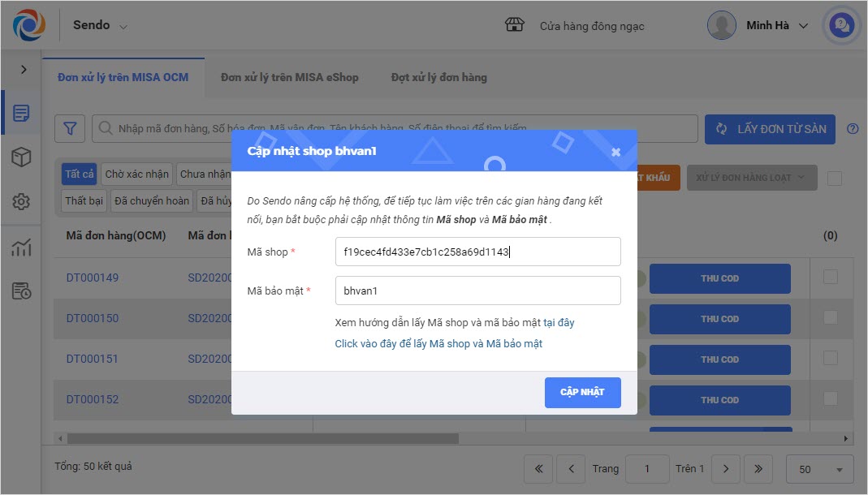Open the support chat icon
Screen dimensions: 868x495
pyautogui.click(x=841, y=25)
